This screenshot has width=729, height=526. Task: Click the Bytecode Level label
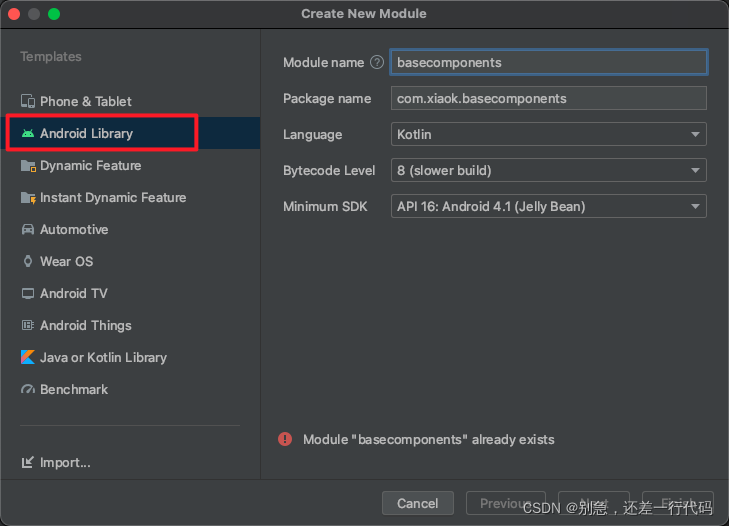tap(329, 170)
